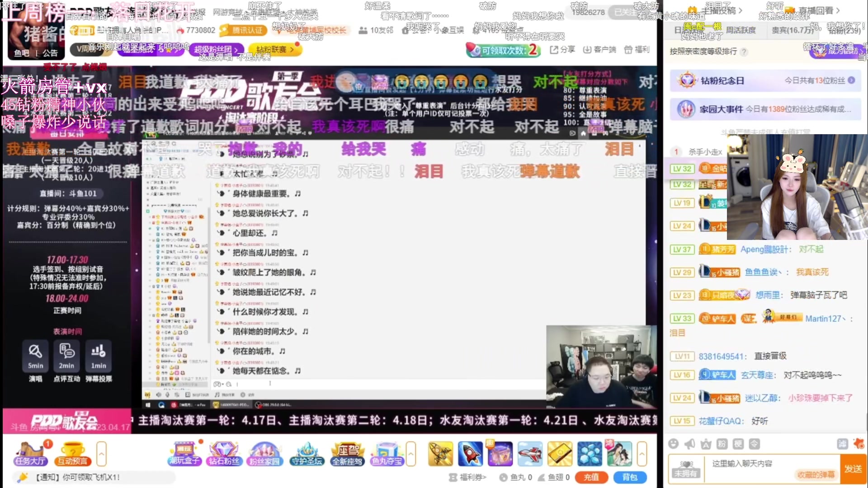The width and height of the screenshot is (868, 488).
Task: Open the 福利 gift menu
Action: [x=637, y=50]
